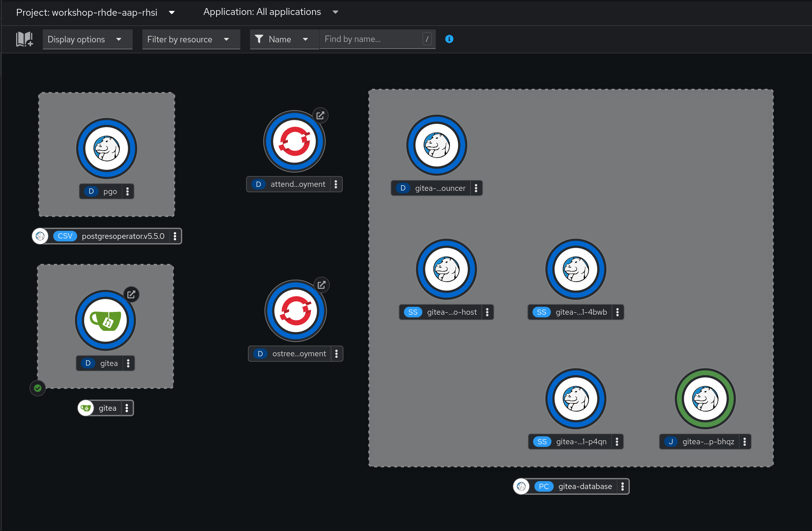Open URL of gitea deployment
812x531 pixels.
pos(131,295)
